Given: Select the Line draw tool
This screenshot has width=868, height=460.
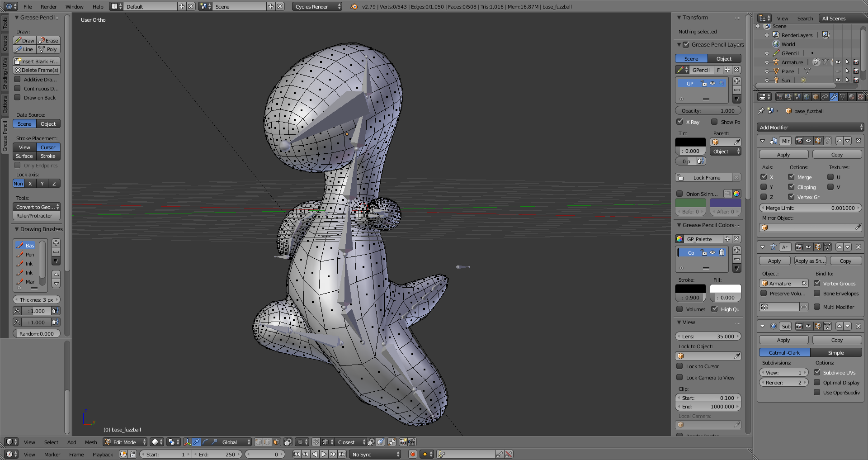Looking at the screenshot, I should tap(24, 49).
